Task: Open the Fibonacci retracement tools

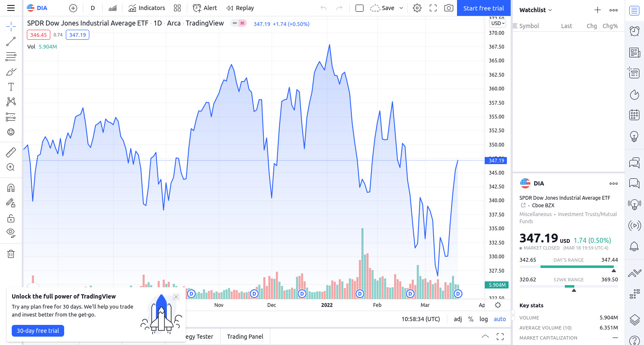Action: click(11, 57)
